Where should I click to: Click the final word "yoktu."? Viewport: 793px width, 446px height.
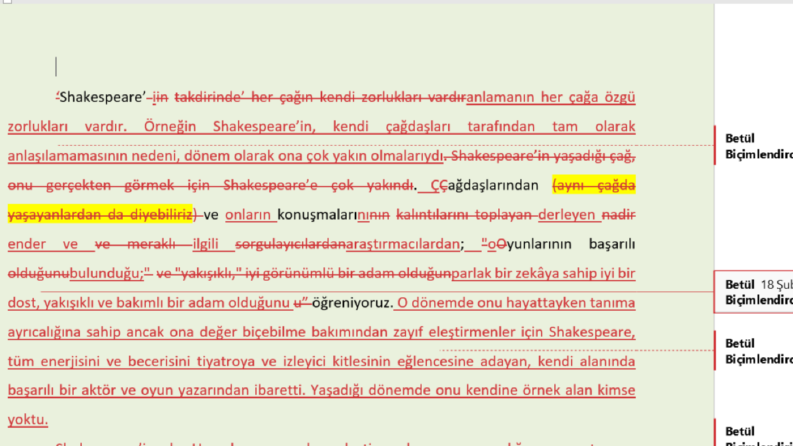[28, 420]
